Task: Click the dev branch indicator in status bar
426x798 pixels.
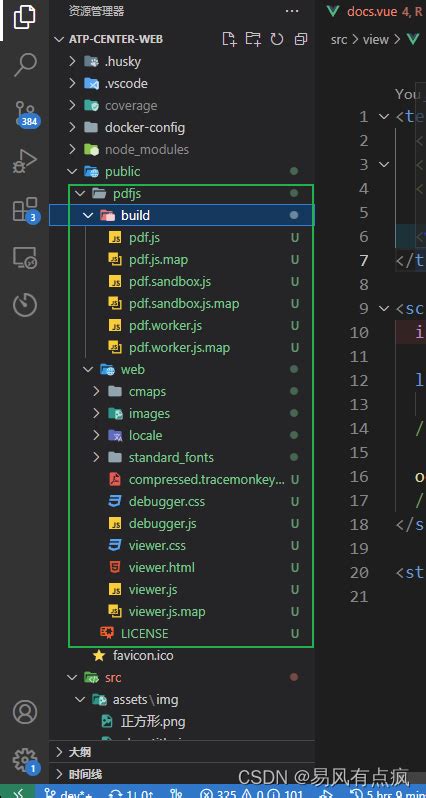Action: pos(68,792)
